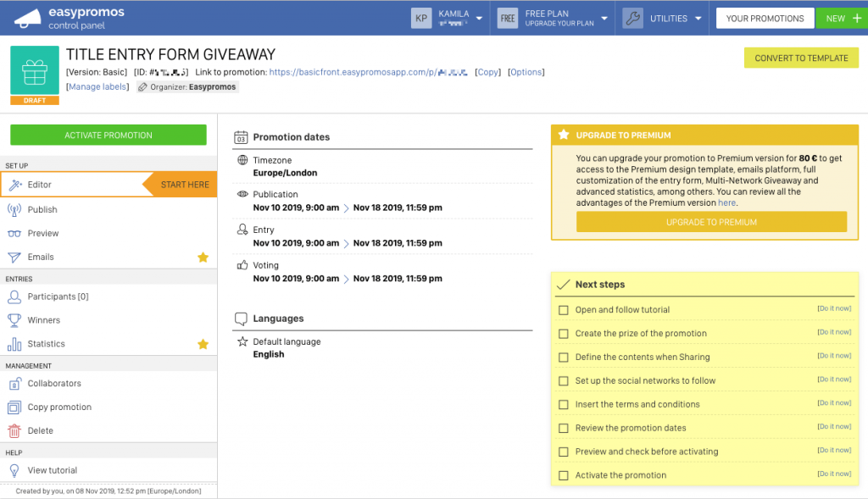Image resolution: width=868 pixels, height=499 pixels.
Task: Open the Utilities dropdown arrow
Action: 698,19
